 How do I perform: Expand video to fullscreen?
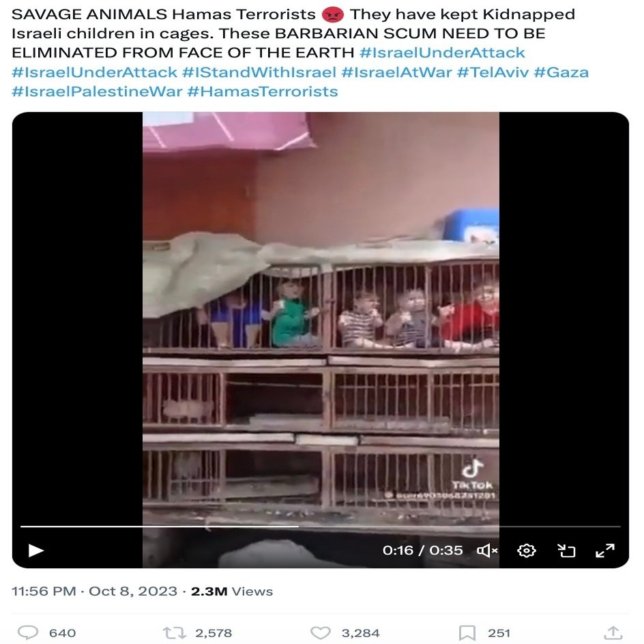[605, 551]
